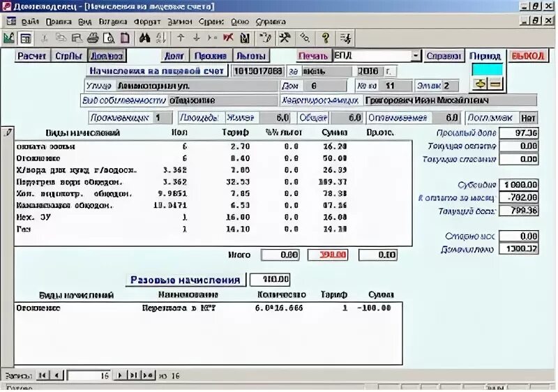Click the Разовые начисления header button
The height and width of the screenshot is (392, 558).
(186, 280)
